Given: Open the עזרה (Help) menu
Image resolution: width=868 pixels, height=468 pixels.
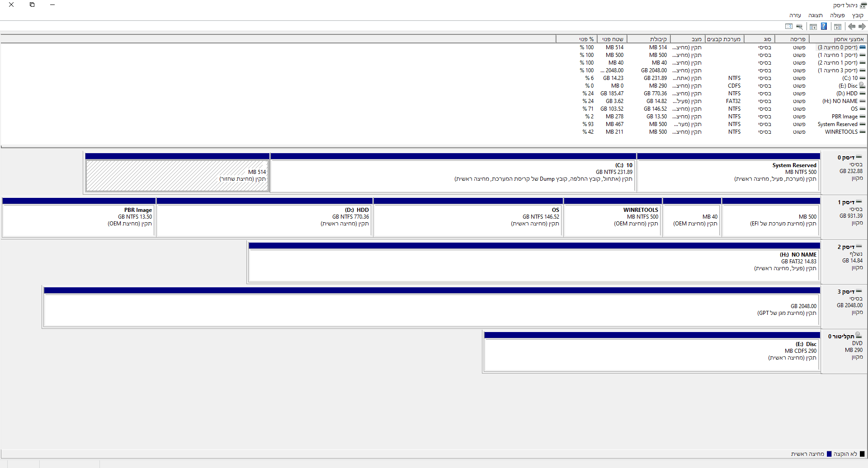Looking at the screenshot, I should (x=795, y=15).
